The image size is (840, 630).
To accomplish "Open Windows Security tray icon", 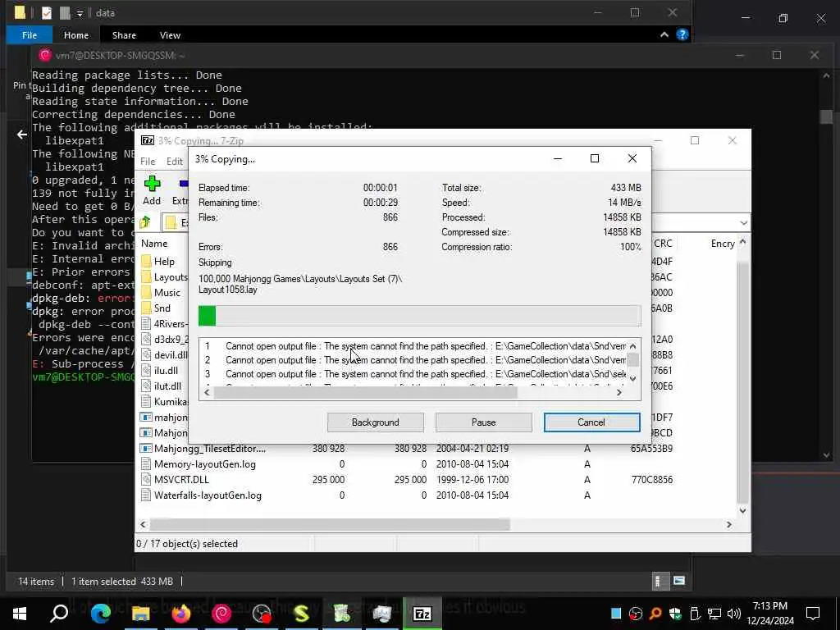I will [675, 614].
